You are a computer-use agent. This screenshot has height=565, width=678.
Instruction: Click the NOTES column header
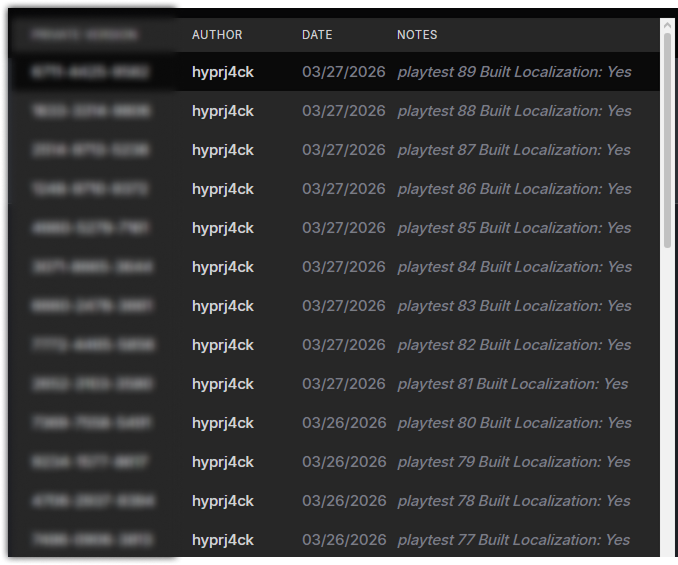coord(417,35)
